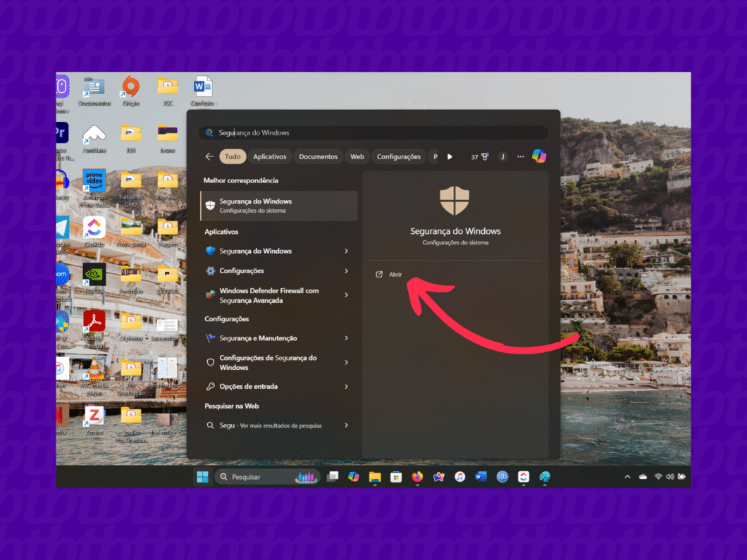This screenshot has height=560, width=747.
Task: Switch to the Web filter tab
Action: coord(357,156)
